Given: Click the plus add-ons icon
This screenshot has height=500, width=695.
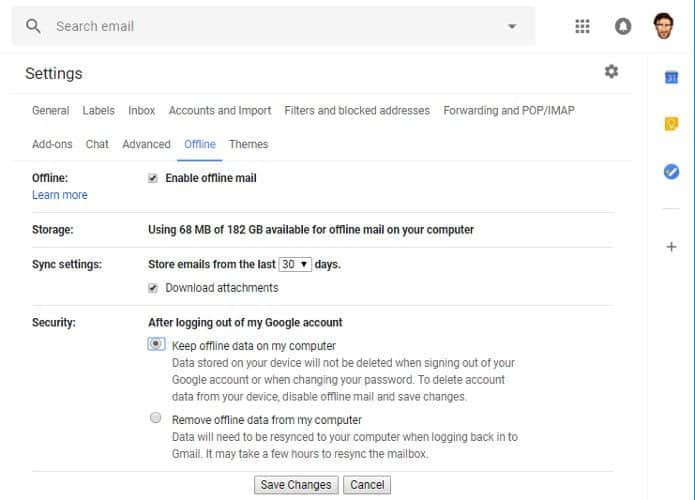Looking at the screenshot, I should click(x=671, y=246).
